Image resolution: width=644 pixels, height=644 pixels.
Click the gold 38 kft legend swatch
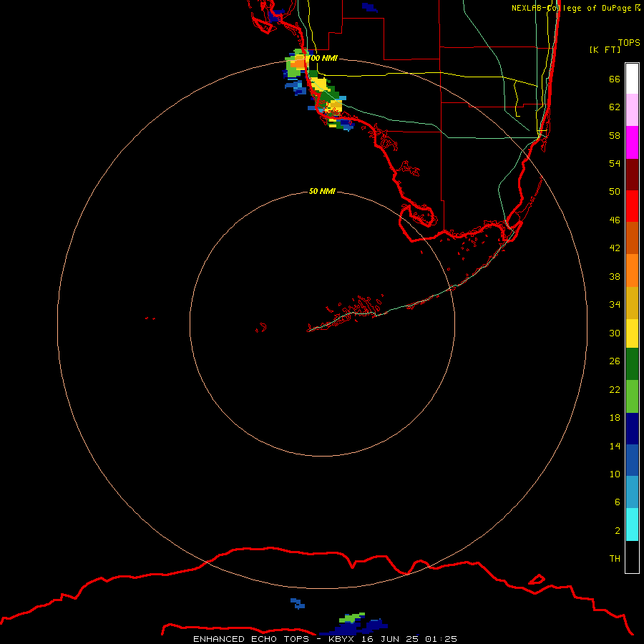(x=632, y=303)
